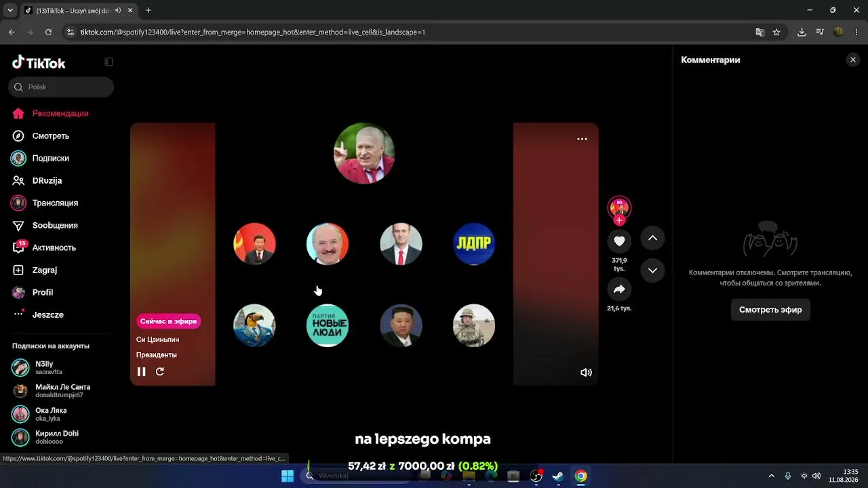Image resolution: width=868 pixels, height=488 pixels.
Task: Reload the browser page
Action: [48, 32]
